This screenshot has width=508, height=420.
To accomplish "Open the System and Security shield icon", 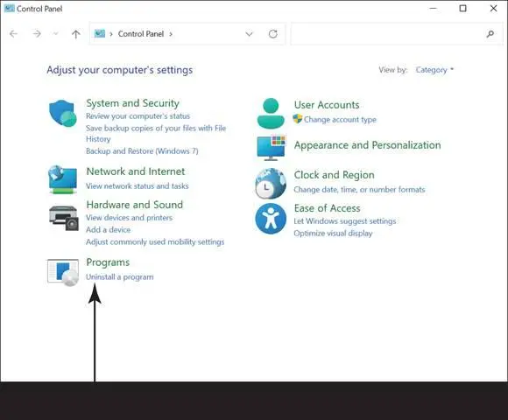I will click(x=63, y=113).
